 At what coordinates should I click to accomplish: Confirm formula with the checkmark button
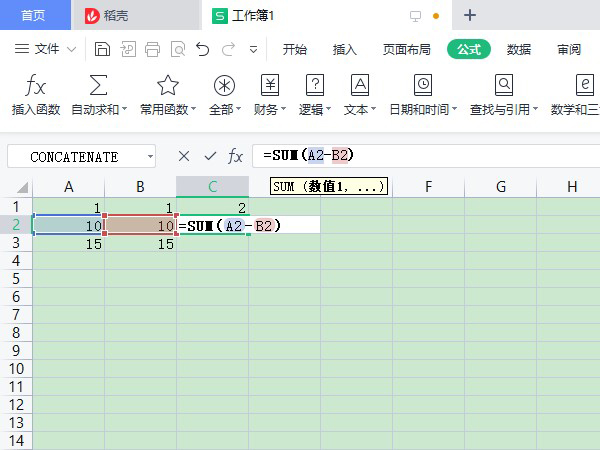coord(209,156)
